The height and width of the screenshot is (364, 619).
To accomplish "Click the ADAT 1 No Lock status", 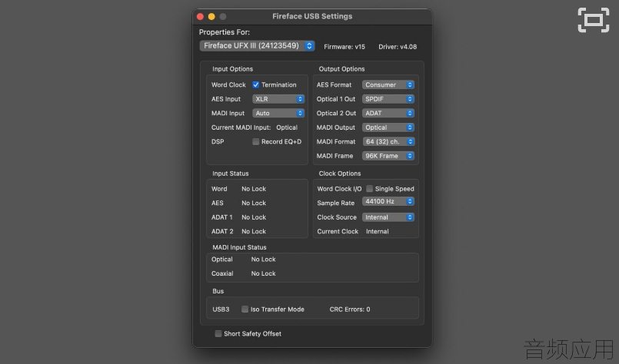I will click(254, 217).
